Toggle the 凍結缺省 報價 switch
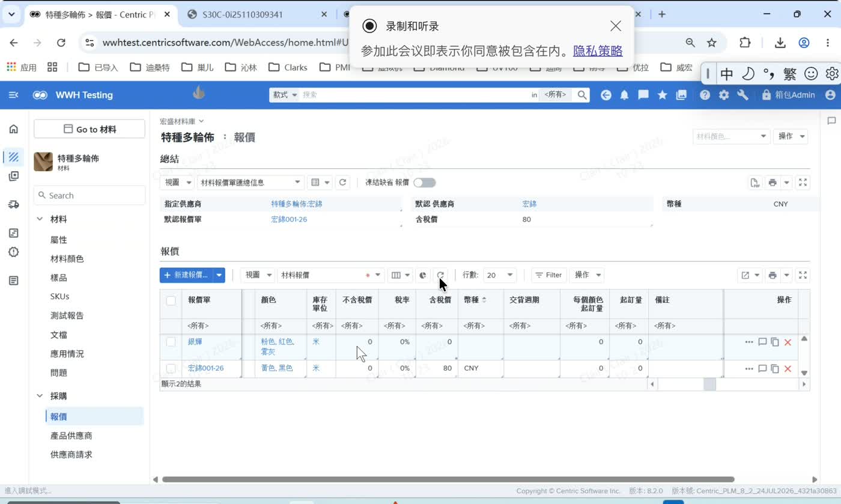This screenshot has width=841, height=504. (x=424, y=183)
